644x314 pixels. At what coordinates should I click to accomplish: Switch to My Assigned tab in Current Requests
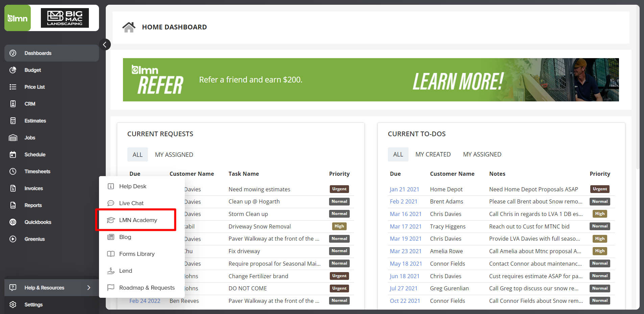[x=174, y=155]
